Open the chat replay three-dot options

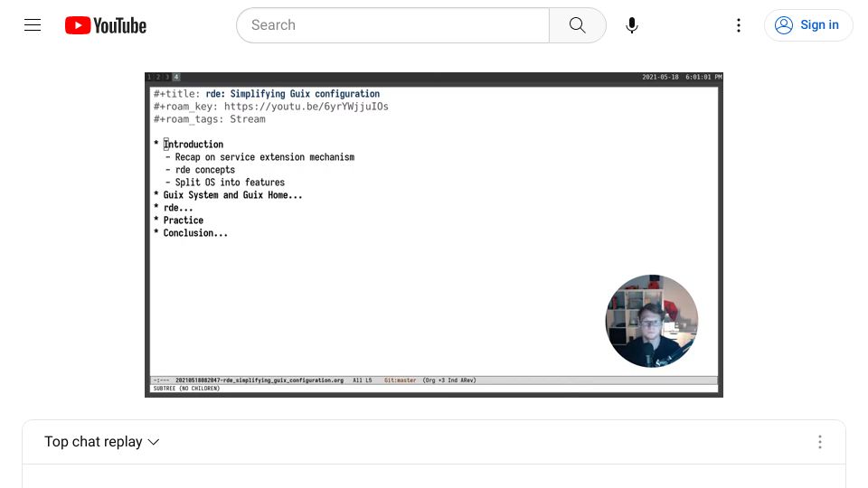click(x=820, y=442)
